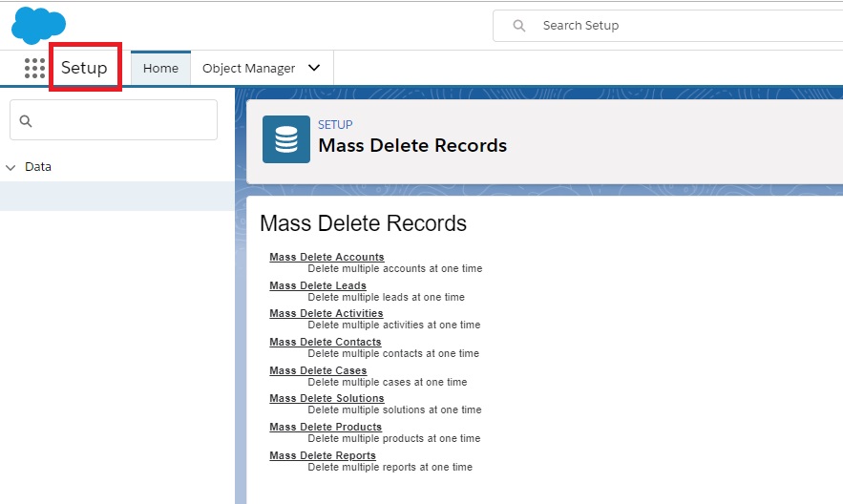Expand the Object Manager dropdown arrow
This screenshot has width=843, height=504.
(x=314, y=68)
